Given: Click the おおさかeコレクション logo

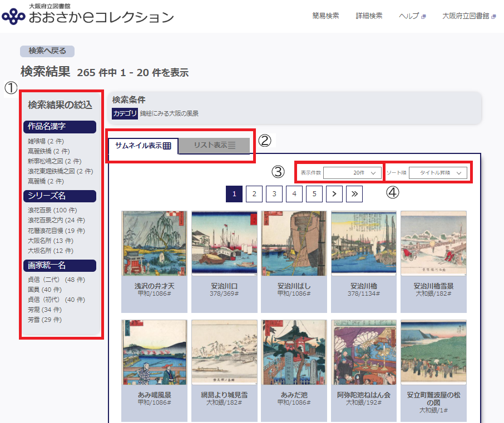Looking at the screenshot, I should coord(87,14).
